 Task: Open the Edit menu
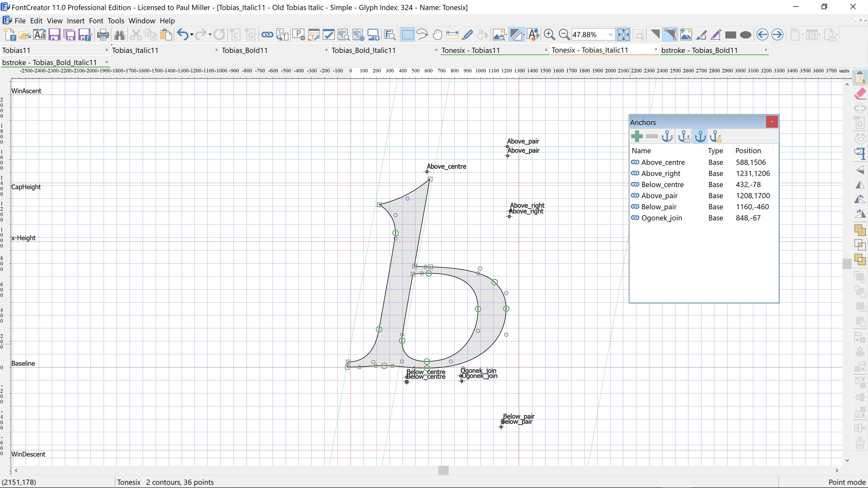click(36, 21)
